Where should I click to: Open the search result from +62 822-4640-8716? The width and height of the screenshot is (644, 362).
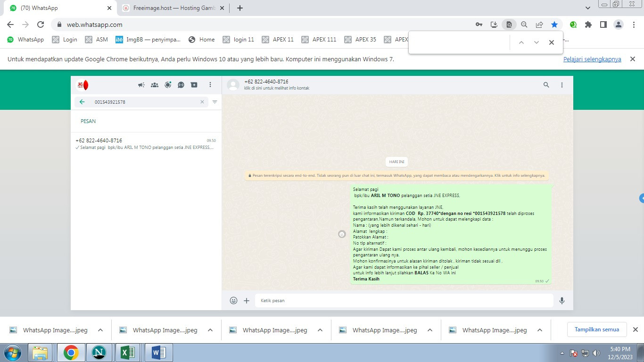[146, 144]
